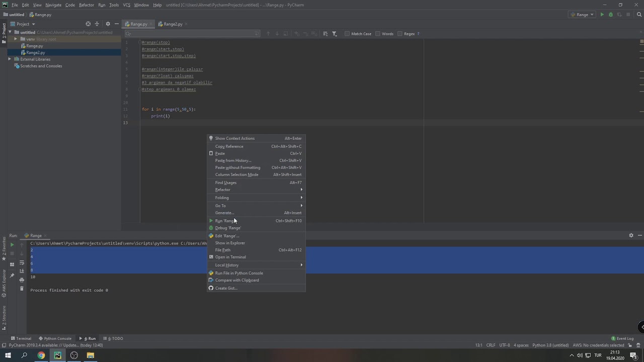Click the filter icon in the search bar
This screenshot has width=644, height=362.
[334, 34]
